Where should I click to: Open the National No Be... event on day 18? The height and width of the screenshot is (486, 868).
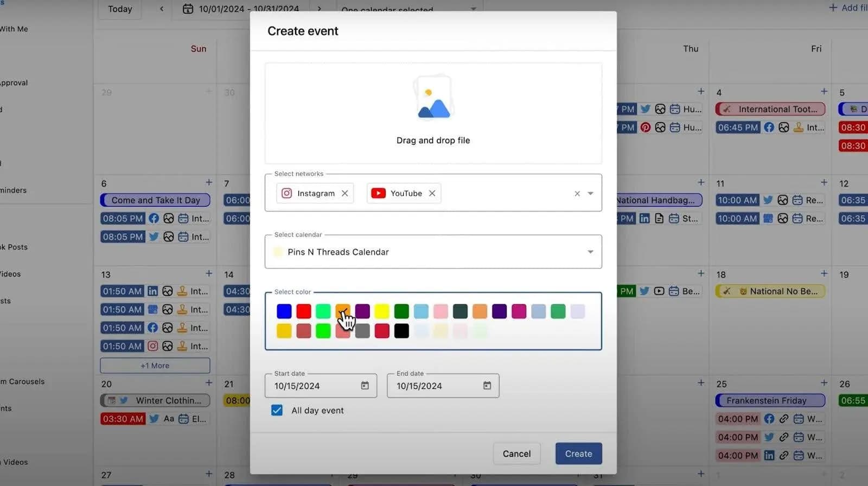770,291
